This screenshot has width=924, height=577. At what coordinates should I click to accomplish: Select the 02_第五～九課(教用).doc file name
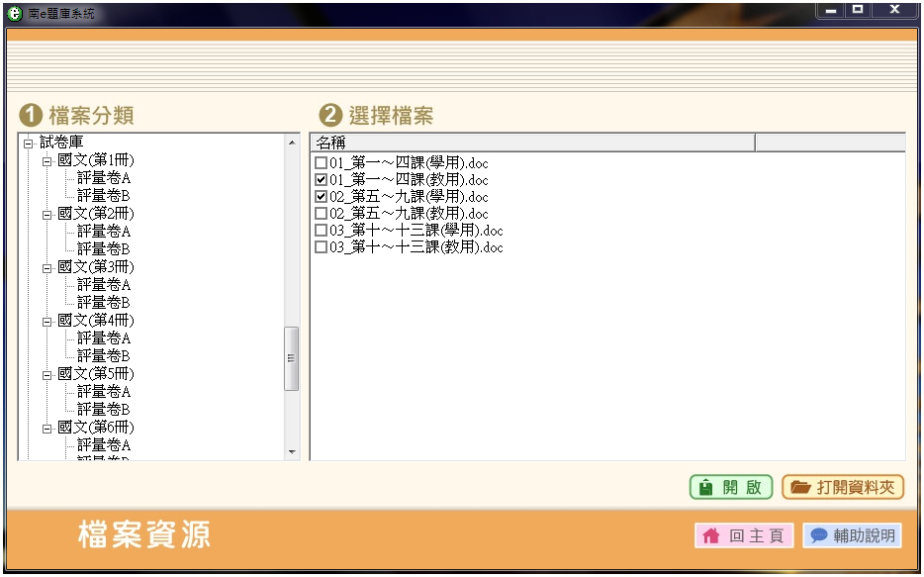[x=409, y=214]
